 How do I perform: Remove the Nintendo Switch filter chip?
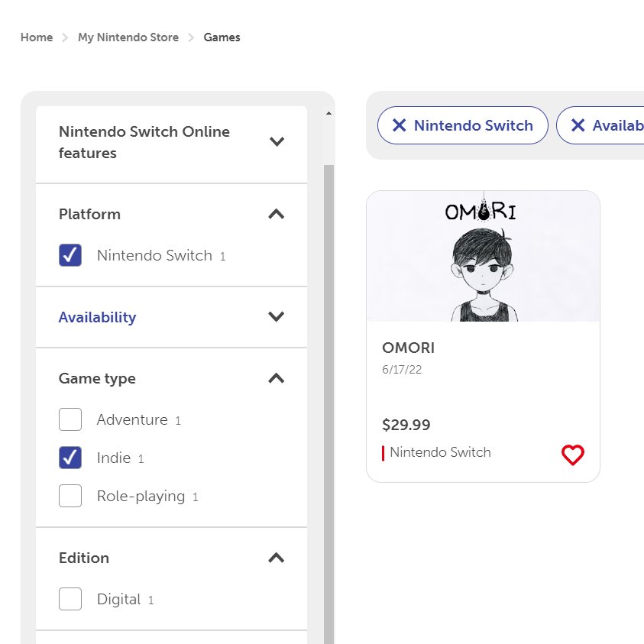pos(462,125)
